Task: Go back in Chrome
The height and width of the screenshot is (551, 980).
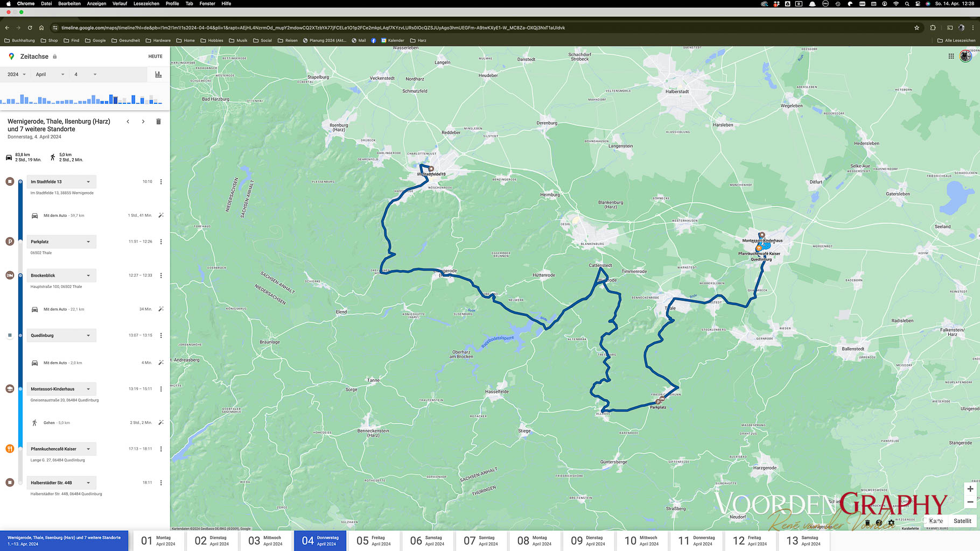Action: 7,28
